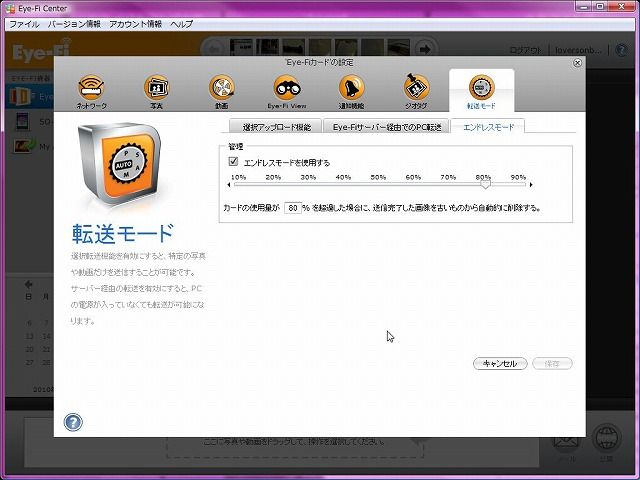
Task: Select the phone device icon in sidebar
Action: point(22,122)
